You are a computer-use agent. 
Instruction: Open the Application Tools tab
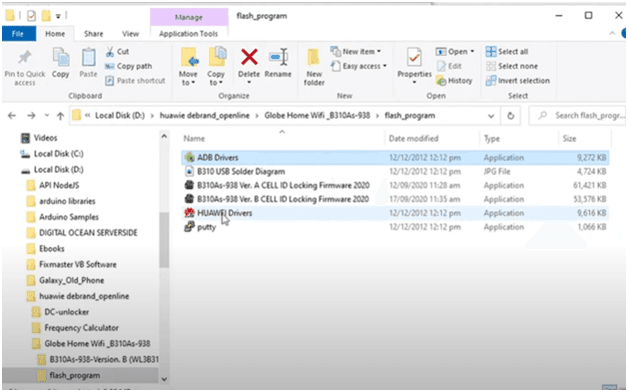(188, 34)
